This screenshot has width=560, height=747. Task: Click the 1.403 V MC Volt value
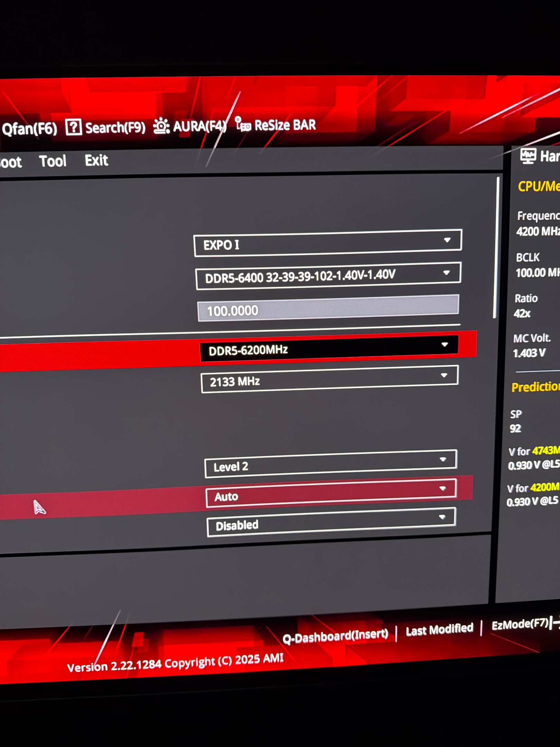pyautogui.click(x=529, y=353)
